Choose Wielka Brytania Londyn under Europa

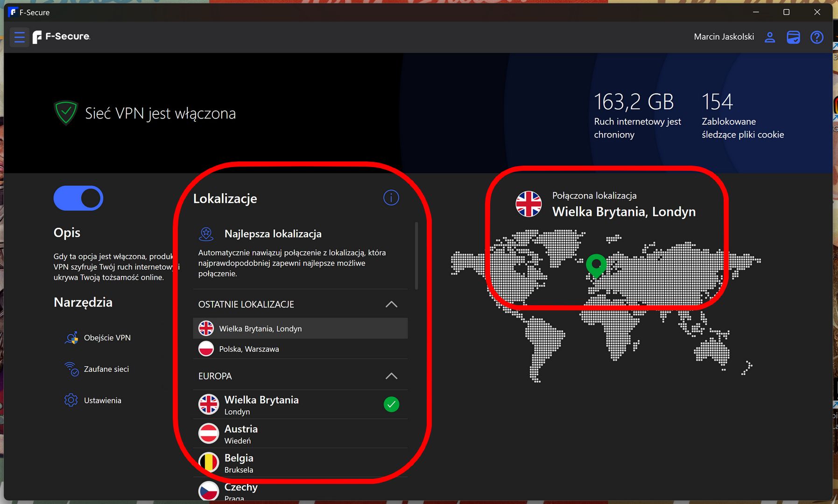pyautogui.click(x=301, y=405)
